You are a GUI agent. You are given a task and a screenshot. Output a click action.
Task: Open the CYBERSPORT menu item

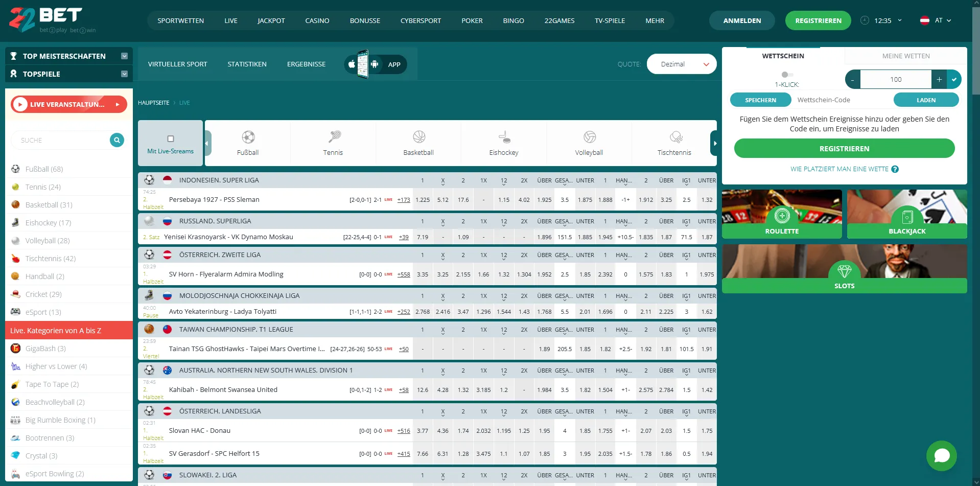(x=421, y=20)
